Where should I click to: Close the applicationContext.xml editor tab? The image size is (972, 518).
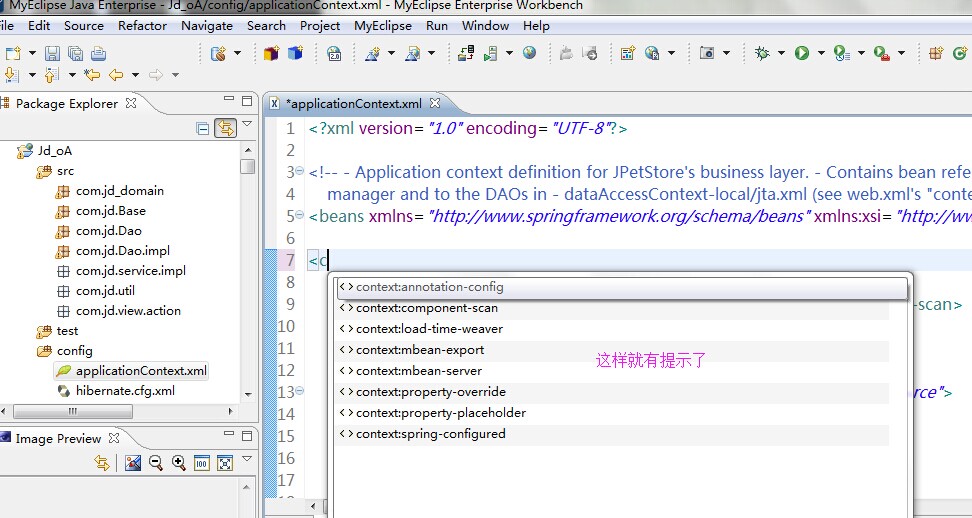click(x=435, y=103)
